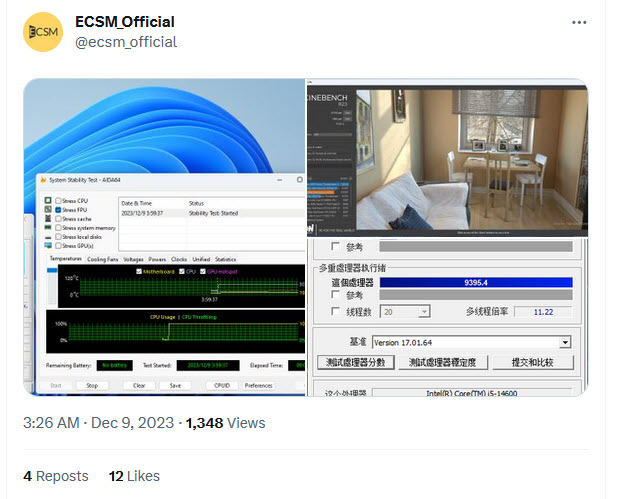
Task: Enable Stress system memory checkbox
Action: click(58, 228)
